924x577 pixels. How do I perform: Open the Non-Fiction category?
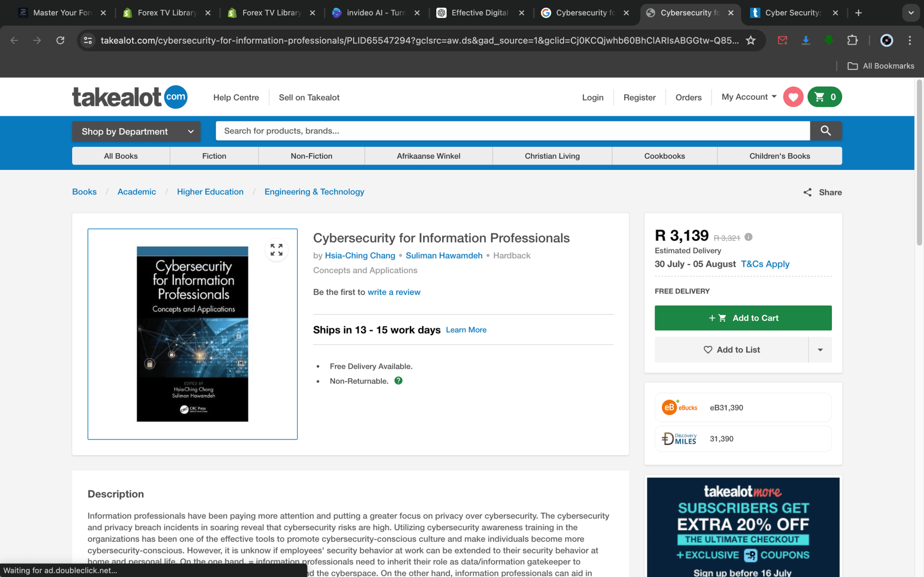311,156
